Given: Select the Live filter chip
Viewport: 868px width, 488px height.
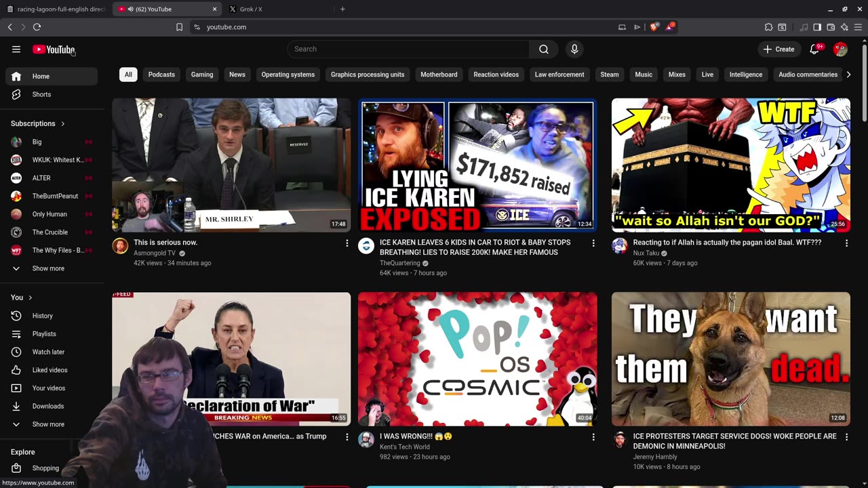Looking at the screenshot, I should pyautogui.click(x=707, y=75).
